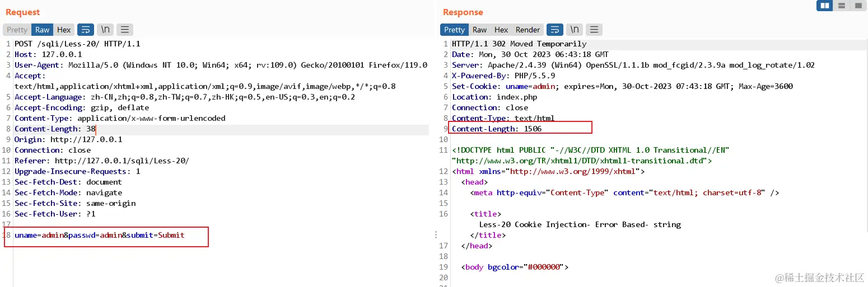Click the body bgcolor="#000000" line
This screenshot has height=287, width=868.
[515, 267]
